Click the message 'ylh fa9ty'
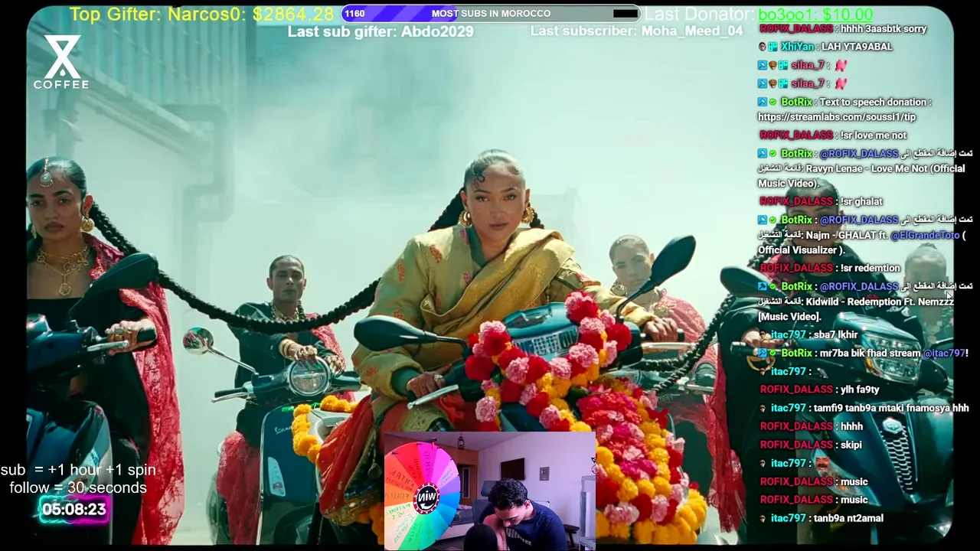980x551 pixels. pyautogui.click(x=860, y=390)
